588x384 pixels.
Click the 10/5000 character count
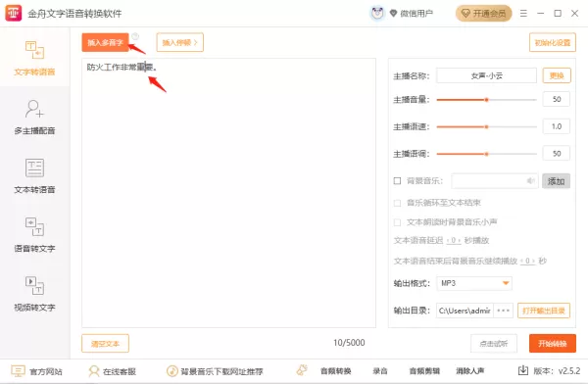[349, 343]
